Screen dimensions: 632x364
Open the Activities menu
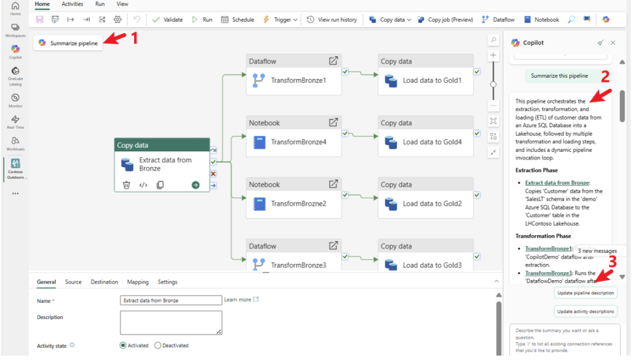(72, 4)
